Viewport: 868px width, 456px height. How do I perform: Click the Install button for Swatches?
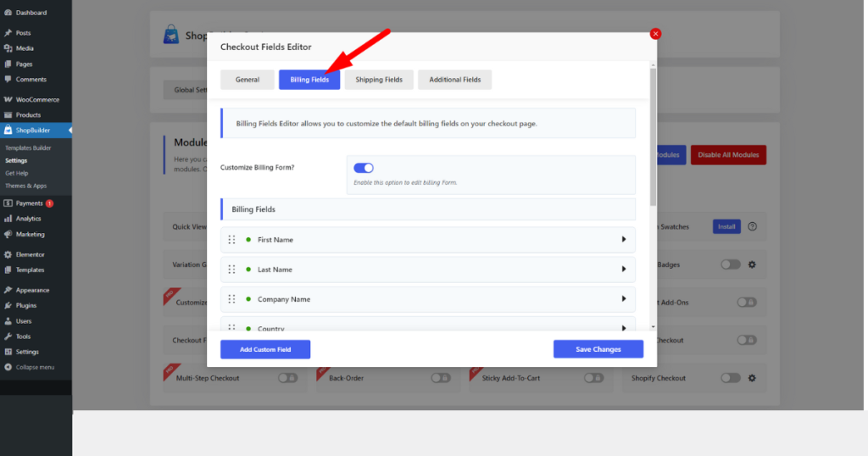click(x=726, y=226)
